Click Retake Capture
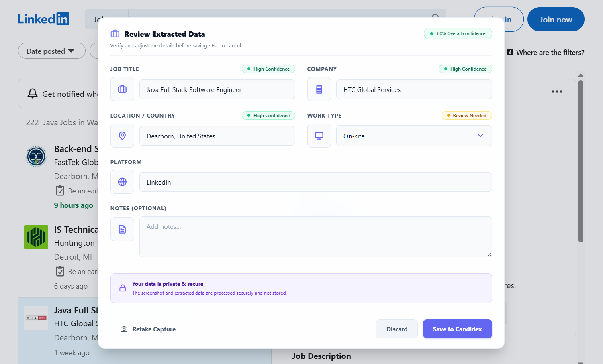The image size is (603, 364). (x=148, y=329)
